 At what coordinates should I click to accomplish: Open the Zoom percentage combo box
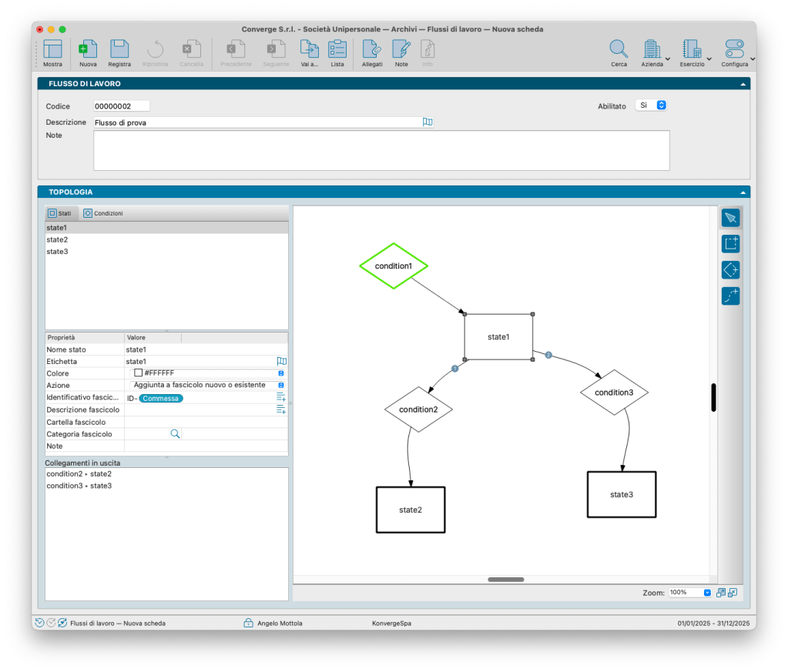point(689,593)
